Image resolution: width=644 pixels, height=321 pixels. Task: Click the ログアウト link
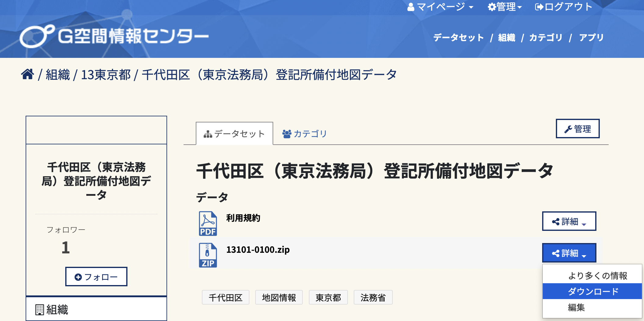pyautogui.click(x=564, y=7)
